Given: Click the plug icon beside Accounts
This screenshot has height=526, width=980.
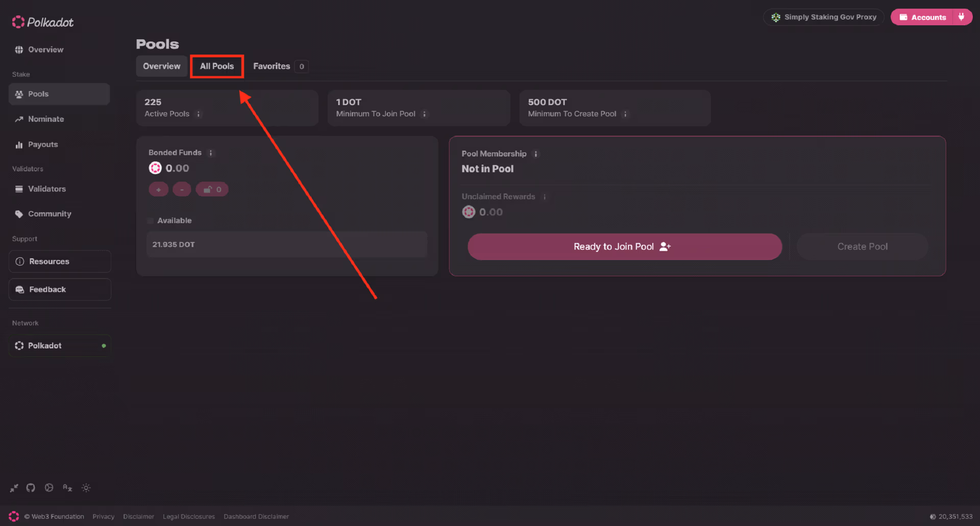Looking at the screenshot, I should point(962,17).
